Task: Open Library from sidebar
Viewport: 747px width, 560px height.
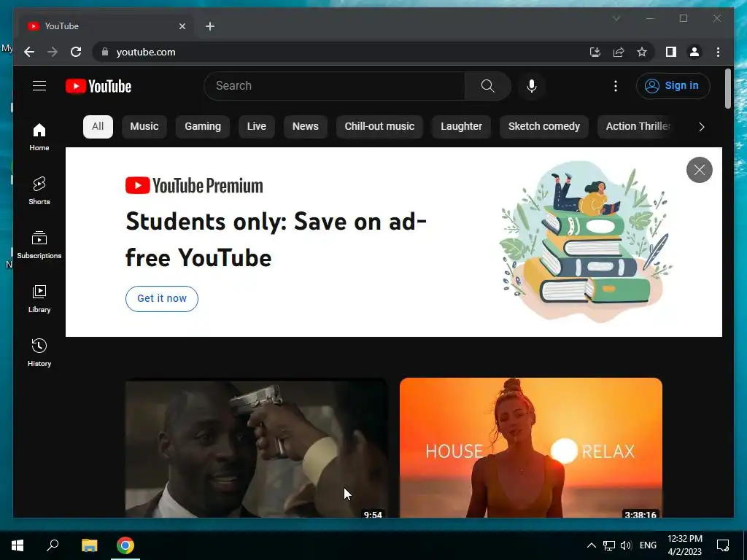Action: tap(39, 298)
